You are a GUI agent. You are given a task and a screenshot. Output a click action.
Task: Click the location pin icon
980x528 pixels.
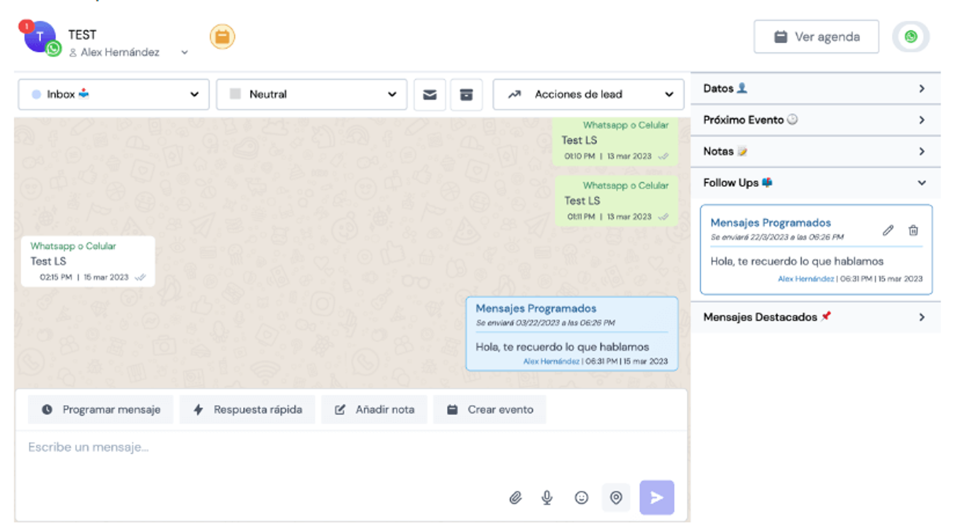pos(616,498)
